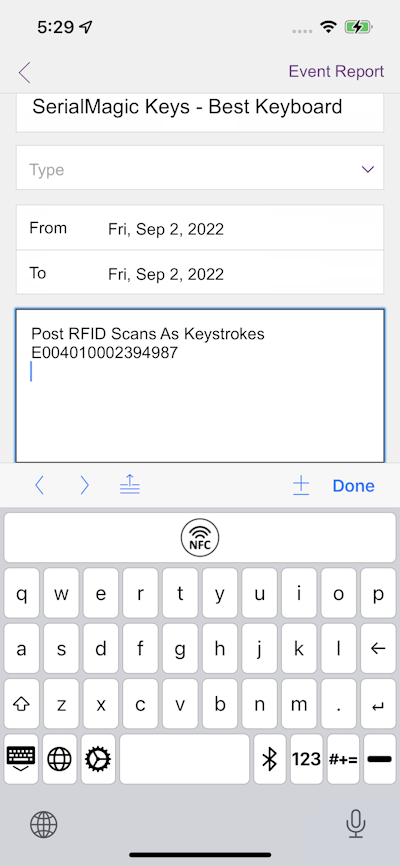Open Event Report link
This screenshot has height=866, width=400.
(x=336, y=72)
